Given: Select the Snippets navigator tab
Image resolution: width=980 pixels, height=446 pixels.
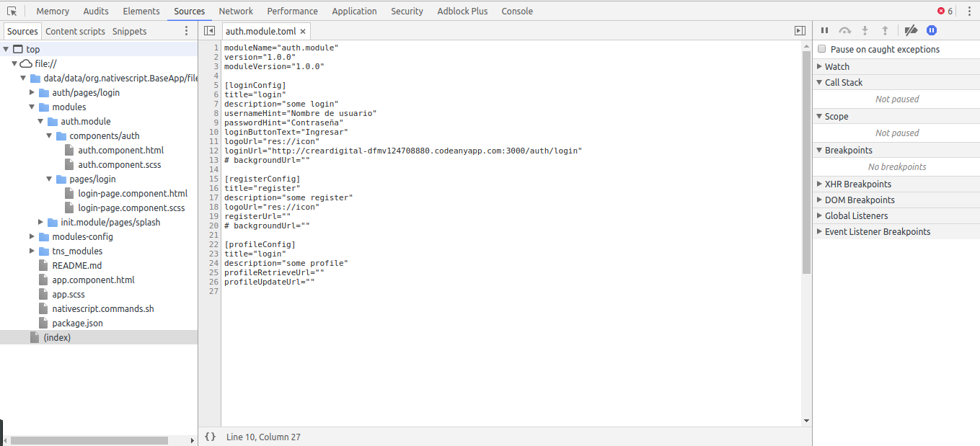Looking at the screenshot, I should [x=129, y=31].
